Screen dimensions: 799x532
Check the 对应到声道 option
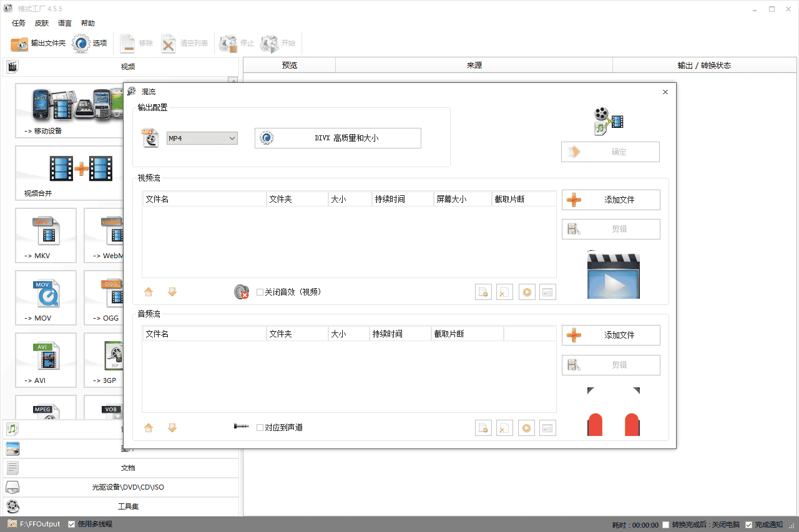click(260, 427)
